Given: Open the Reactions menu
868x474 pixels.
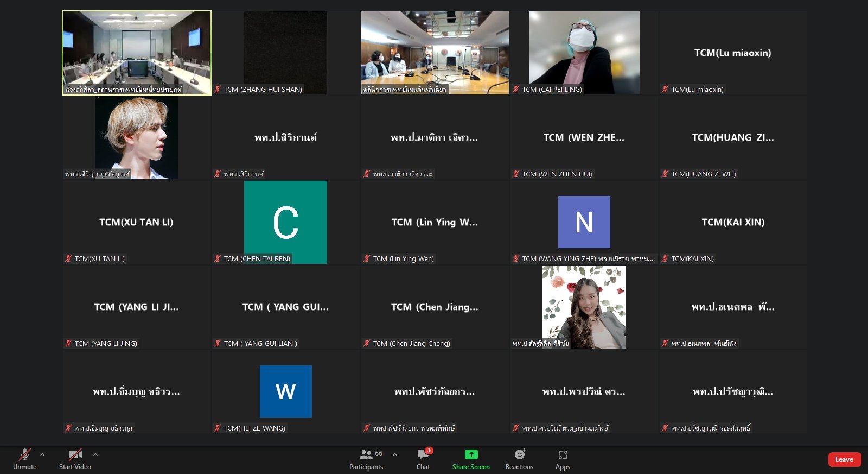Looking at the screenshot, I should tap(519, 459).
